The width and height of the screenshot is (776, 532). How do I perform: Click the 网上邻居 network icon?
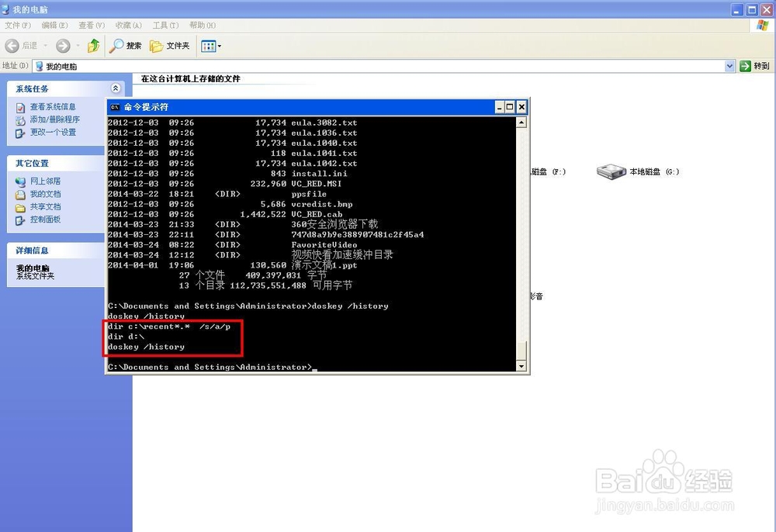[20, 182]
